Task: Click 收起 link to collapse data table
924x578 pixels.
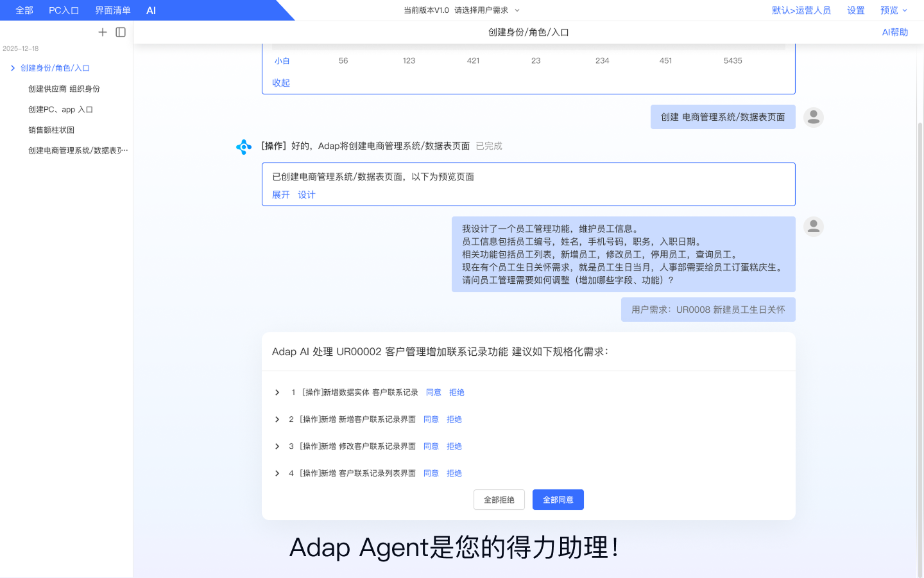Action: click(280, 83)
